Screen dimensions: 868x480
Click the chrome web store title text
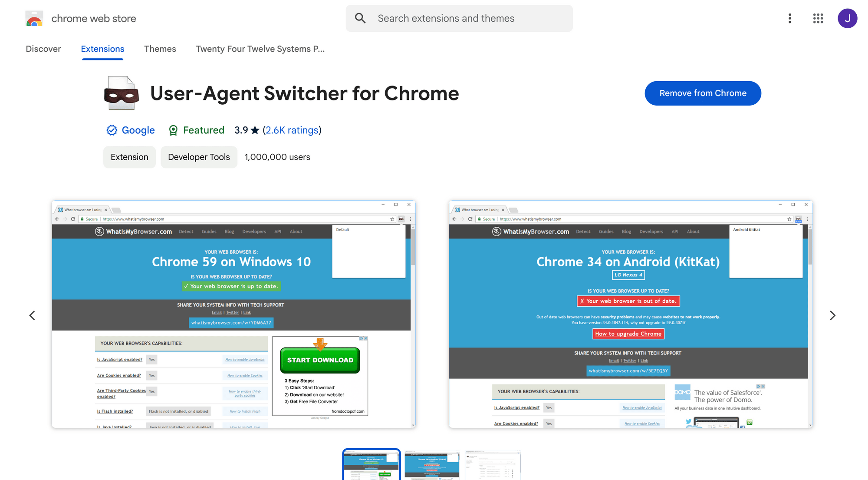click(x=94, y=18)
